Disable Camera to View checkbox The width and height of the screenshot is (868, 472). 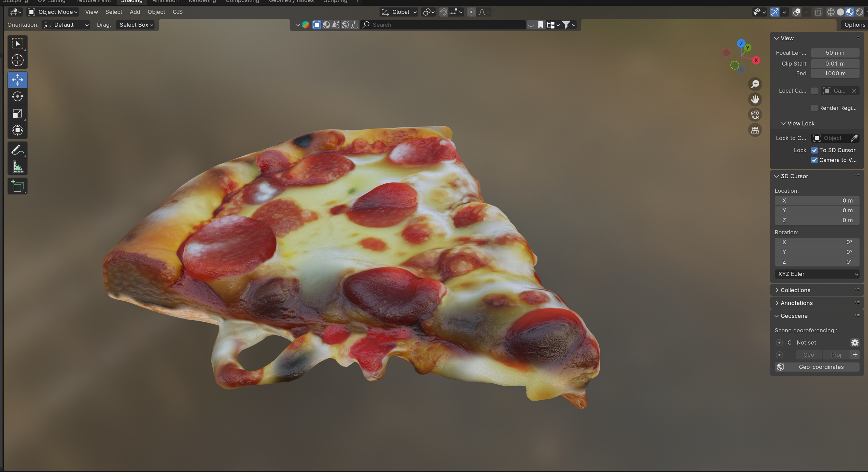(x=814, y=160)
